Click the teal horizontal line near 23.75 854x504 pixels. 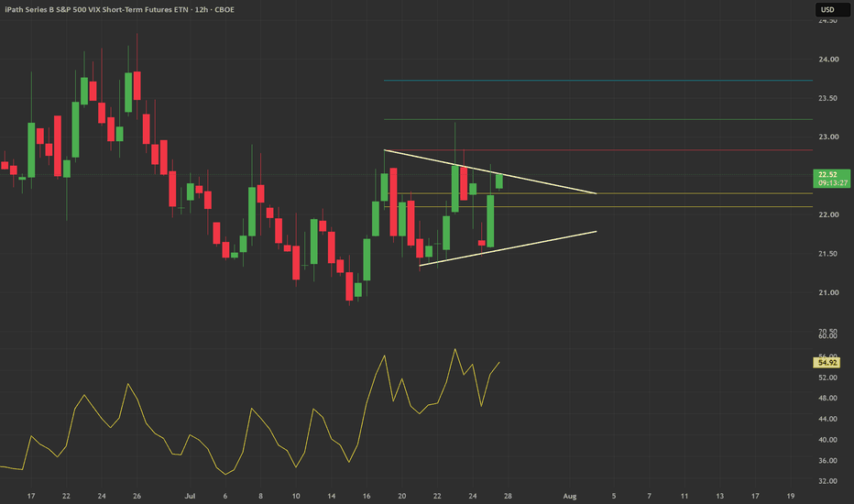pyautogui.click(x=598, y=81)
